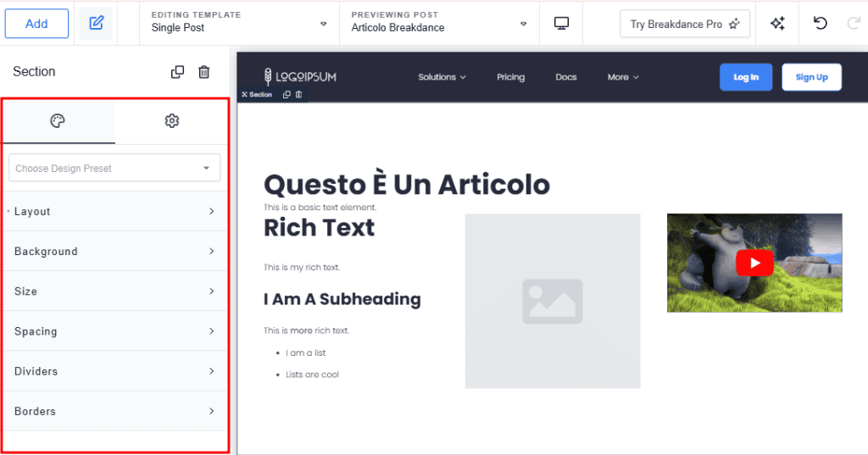The image size is (868, 455).
Task: Expand the Layout options
Action: pyautogui.click(x=114, y=212)
